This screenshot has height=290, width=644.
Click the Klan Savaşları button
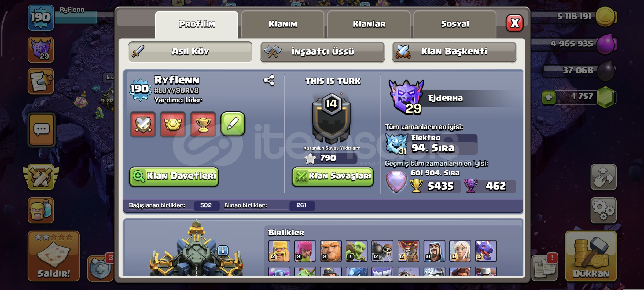point(333,176)
